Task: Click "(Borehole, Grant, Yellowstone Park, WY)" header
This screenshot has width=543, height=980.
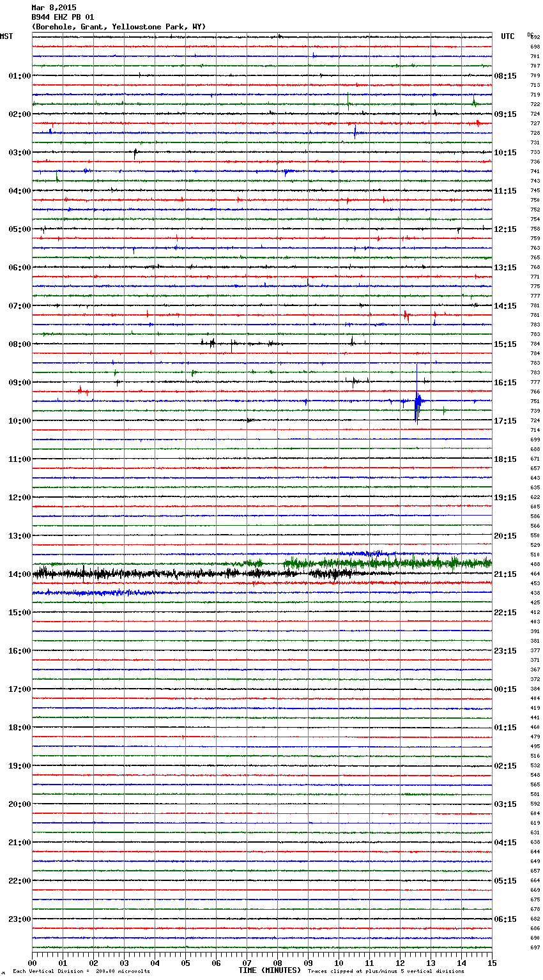Action: 119,27
